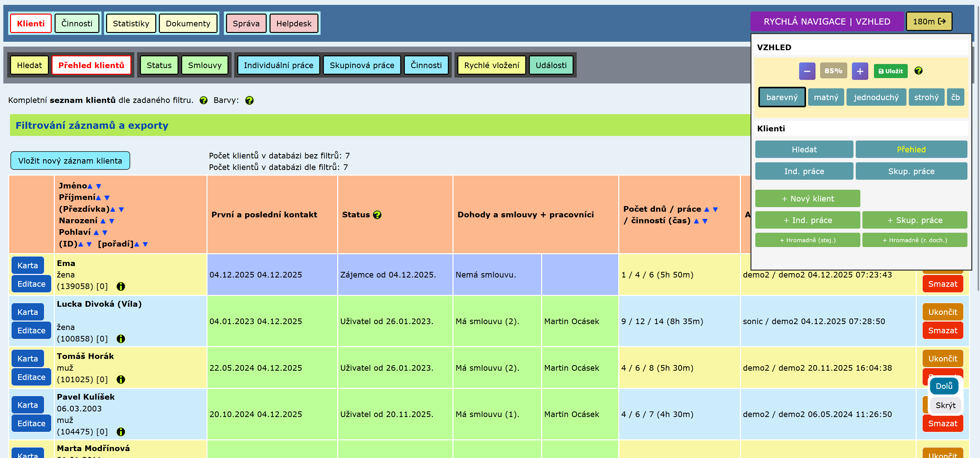Sort Příjmení column descending arrow

point(107,198)
